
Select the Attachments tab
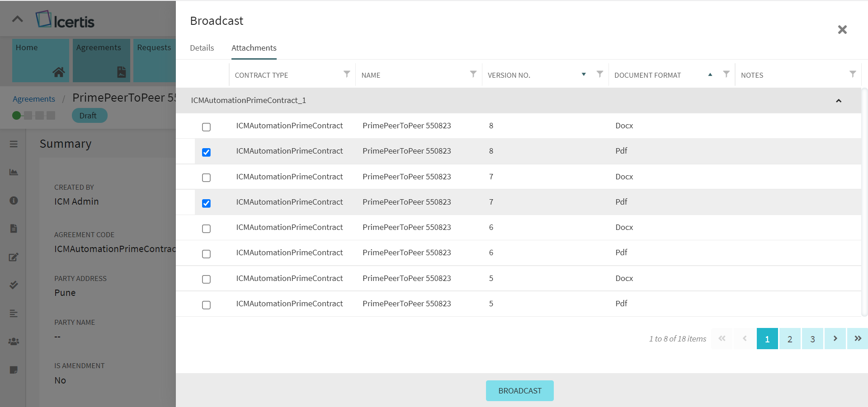tap(254, 48)
